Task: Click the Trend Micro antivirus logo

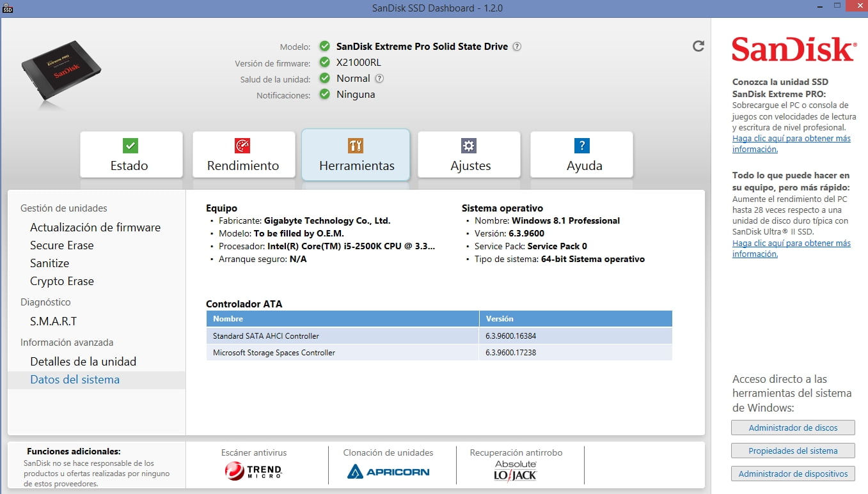Action: click(x=253, y=472)
